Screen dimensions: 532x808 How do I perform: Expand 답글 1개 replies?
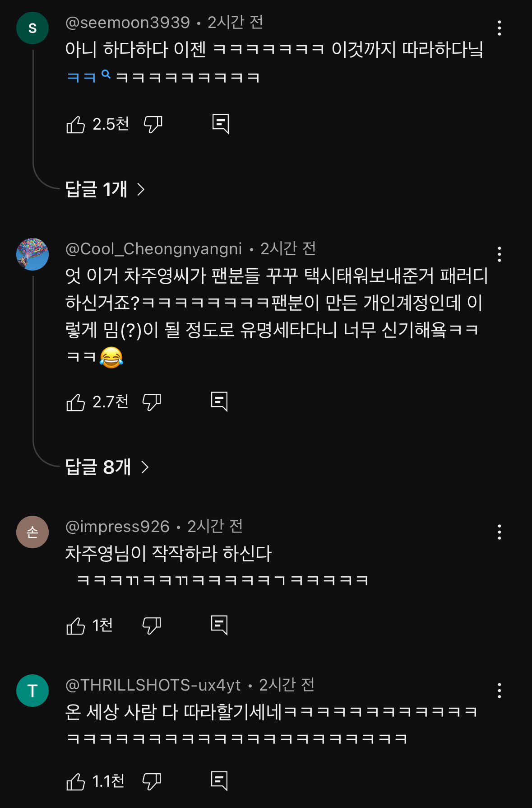click(105, 189)
